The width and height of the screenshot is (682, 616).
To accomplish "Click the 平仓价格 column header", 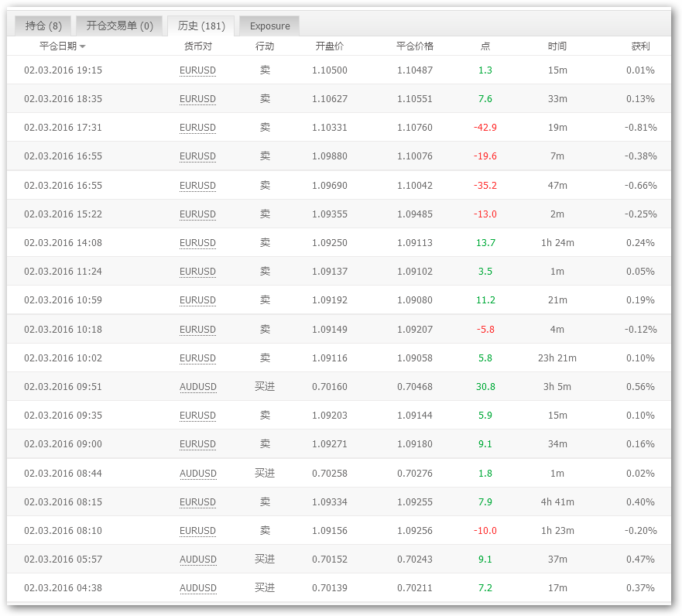I will point(414,46).
